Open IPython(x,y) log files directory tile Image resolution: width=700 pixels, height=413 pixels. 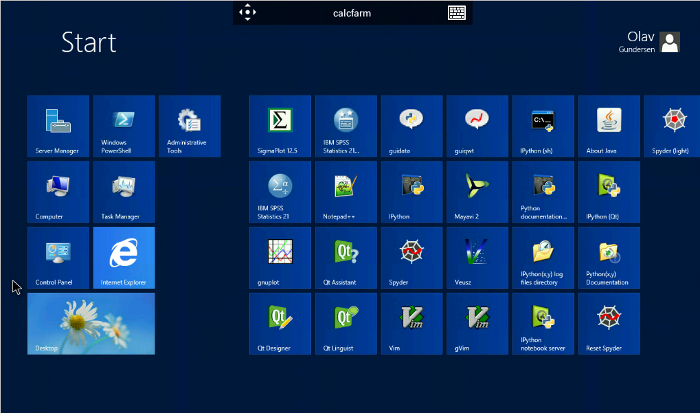tap(543, 258)
